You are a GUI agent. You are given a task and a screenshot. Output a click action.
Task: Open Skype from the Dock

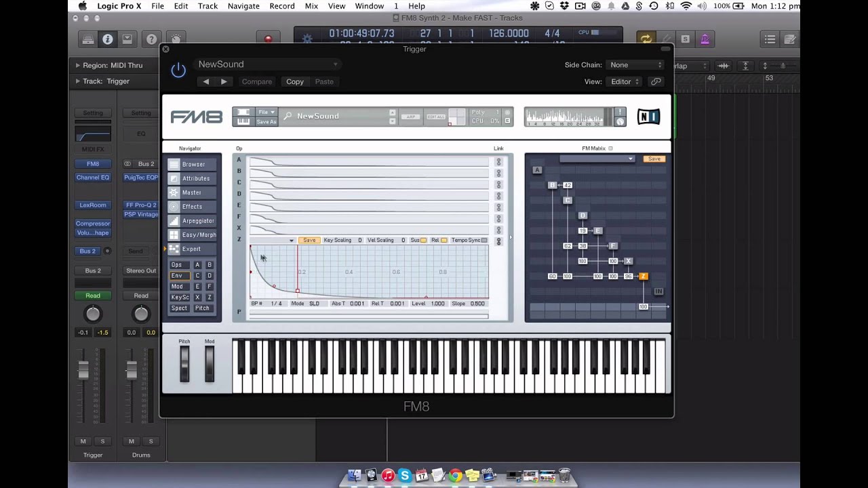405,476
